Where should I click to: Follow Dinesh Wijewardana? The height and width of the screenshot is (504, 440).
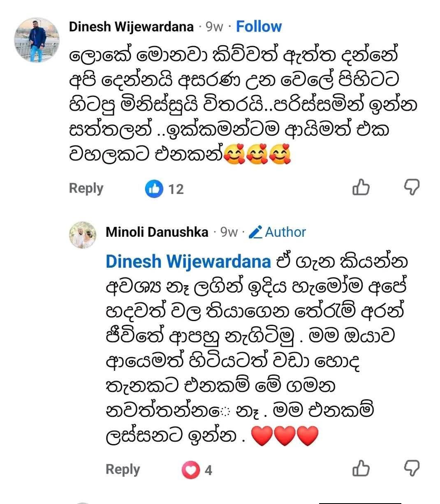[x=259, y=27]
